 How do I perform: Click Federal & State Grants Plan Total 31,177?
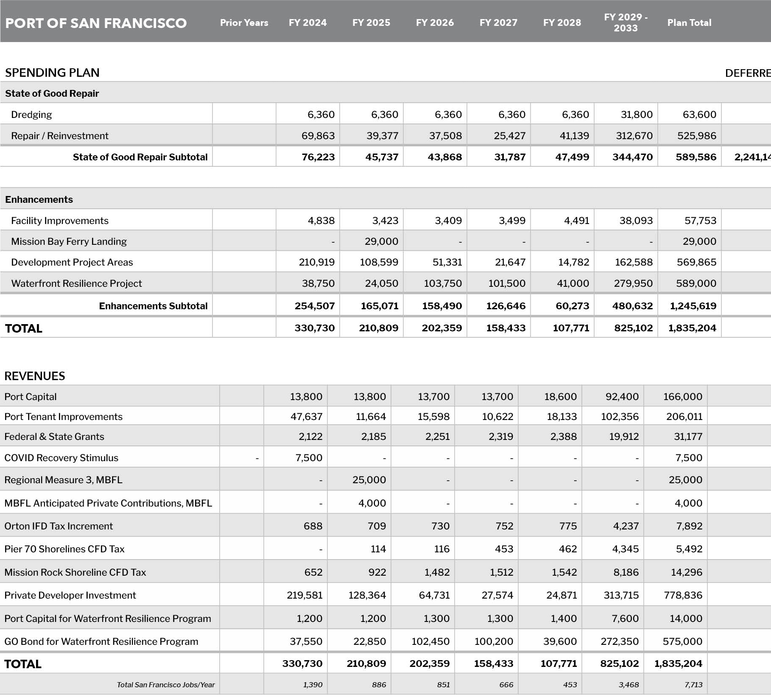tap(688, 437)
